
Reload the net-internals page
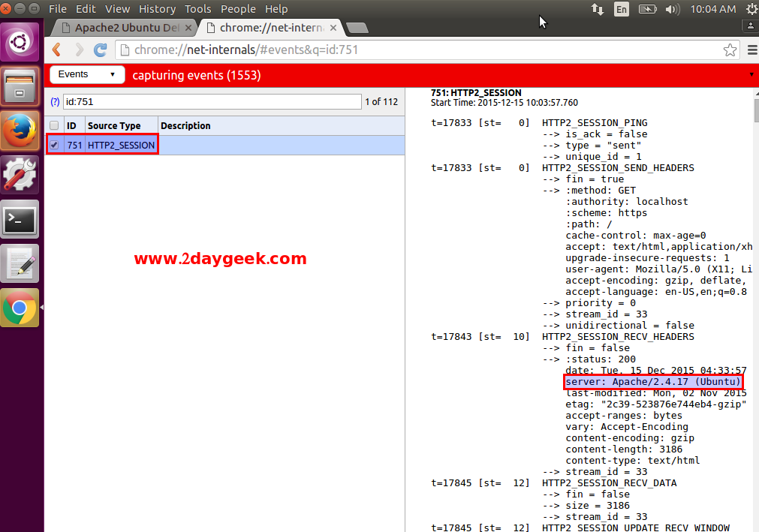100,50
